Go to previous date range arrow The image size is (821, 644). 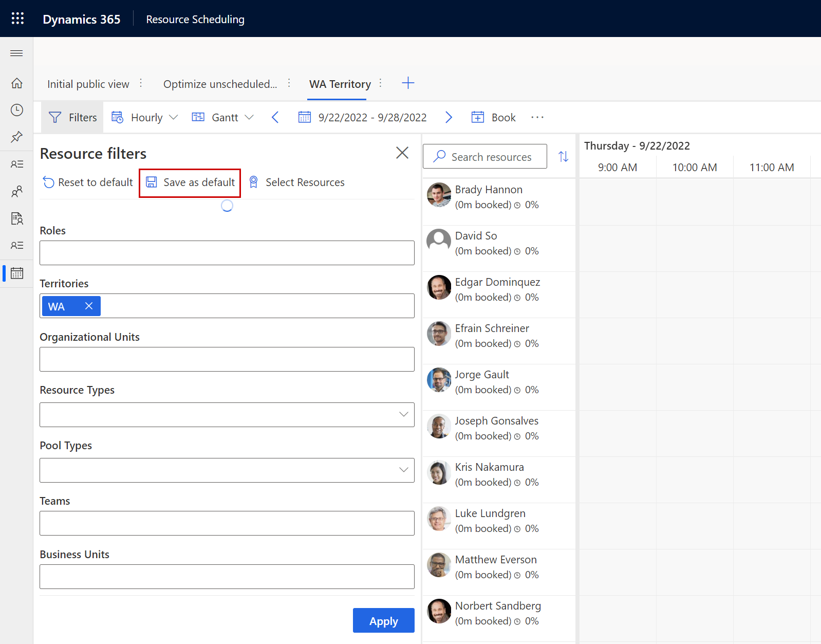275,118
